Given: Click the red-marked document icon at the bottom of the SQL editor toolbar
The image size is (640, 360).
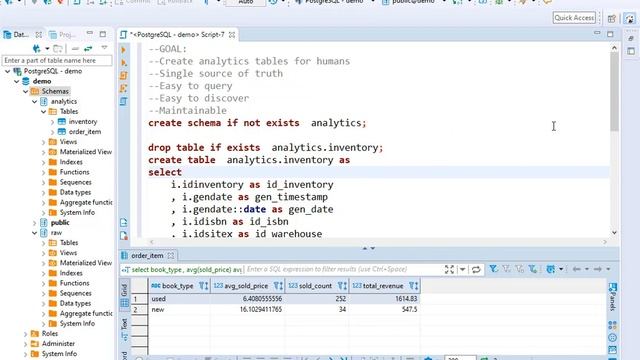Looking at the screenshot, I should coord(124,236).
